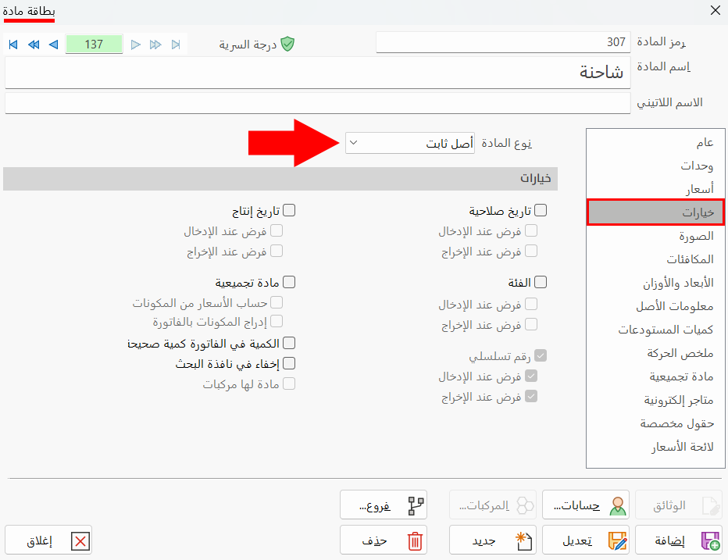Check the مادة تجميعية option
Image resolution: width=728 pixels, height=560 pixels.
click(x=290, y=283)
